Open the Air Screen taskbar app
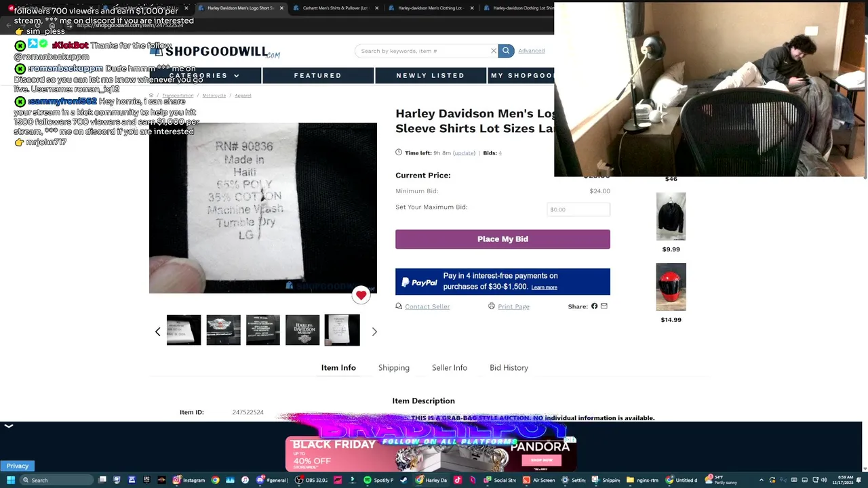The image size is (868, 488). click(x=538, y=480)
